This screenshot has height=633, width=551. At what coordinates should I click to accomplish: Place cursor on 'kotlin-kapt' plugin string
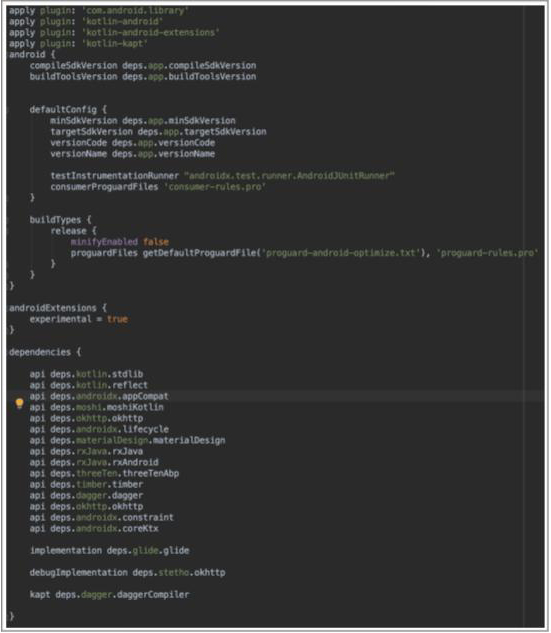pos(115,43)
